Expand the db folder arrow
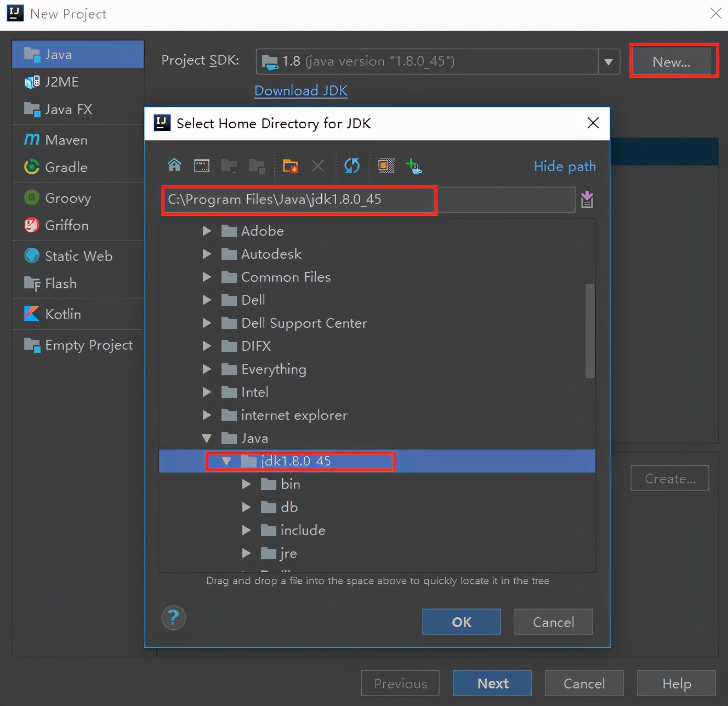Viewport: 728px width, 706px height. pyautogui.click(x=246, y=507)
